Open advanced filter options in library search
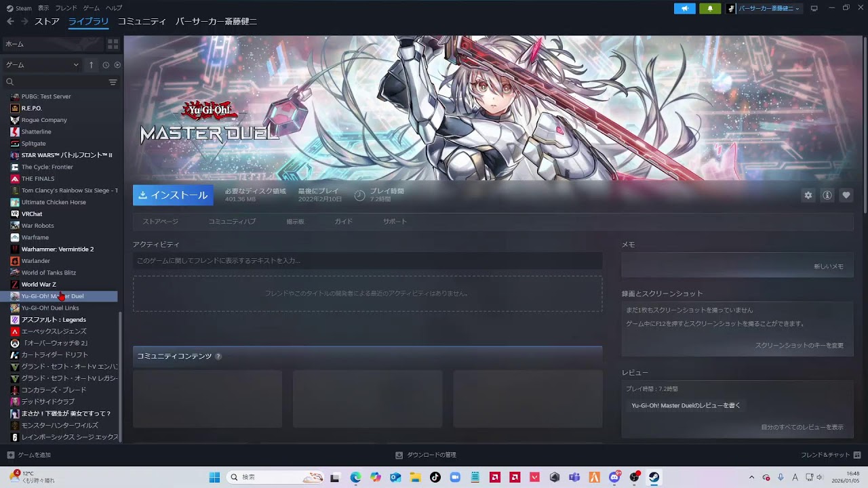 [x=113, y=82]
